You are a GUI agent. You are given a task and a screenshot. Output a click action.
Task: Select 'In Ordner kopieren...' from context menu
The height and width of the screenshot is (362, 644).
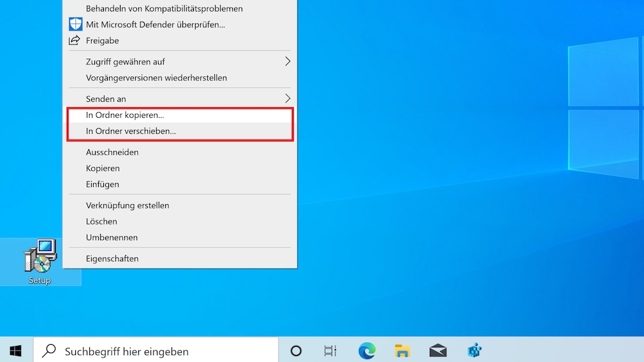(125, 115)
